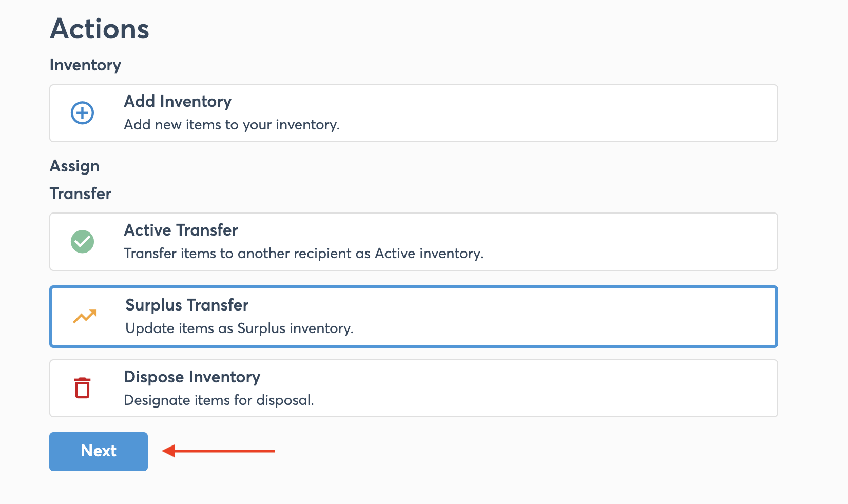Expand the Assign section heading
The height and width of the screenshot is (504, 848).
point(74,166)
